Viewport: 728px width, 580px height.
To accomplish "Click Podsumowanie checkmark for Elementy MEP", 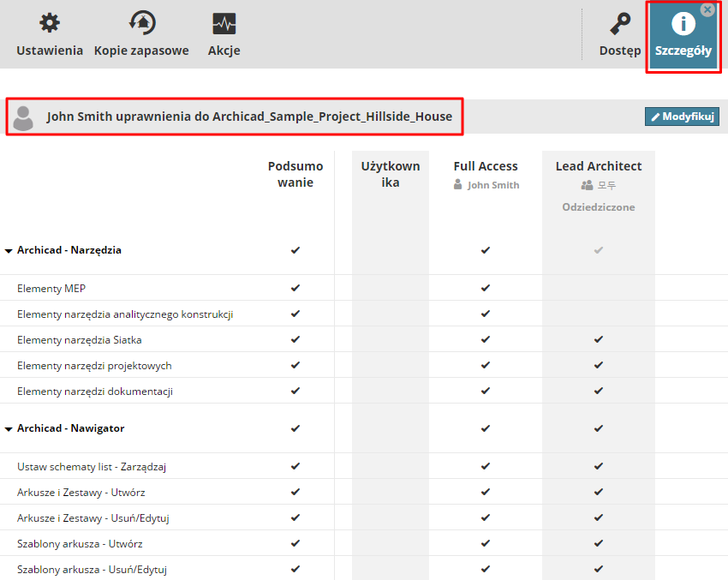I will (295, 288).
